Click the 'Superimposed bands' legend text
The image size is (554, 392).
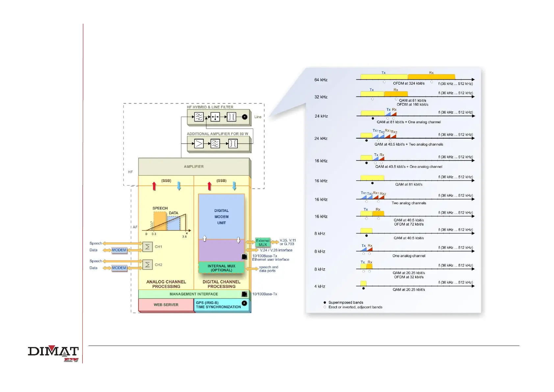[x=346, y=302]
